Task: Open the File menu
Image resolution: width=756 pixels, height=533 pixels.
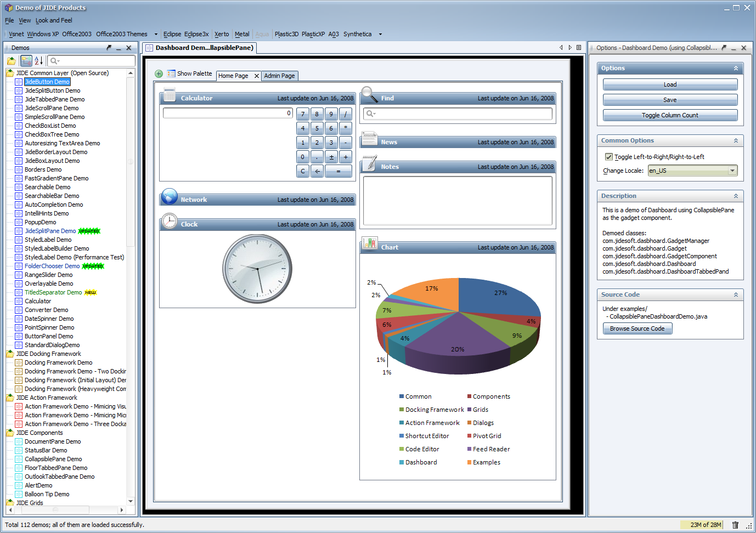Action: pos(9,20)
